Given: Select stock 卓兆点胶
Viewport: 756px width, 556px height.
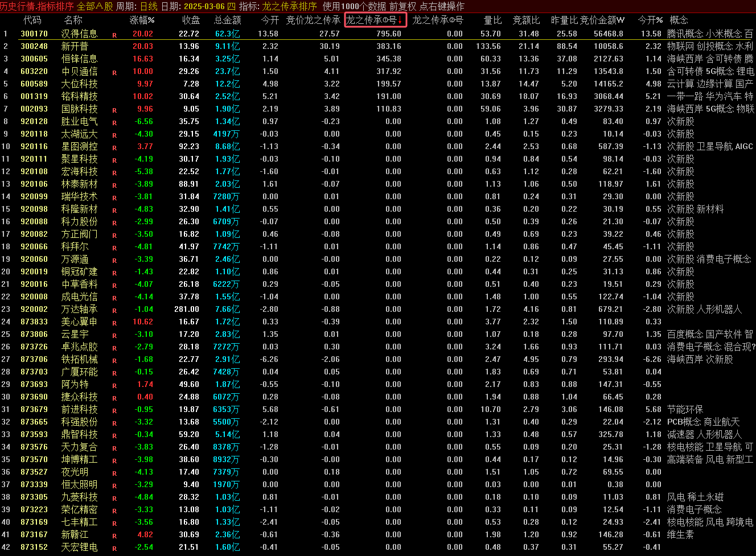Looking at the screenshot, I should point(79,347).
